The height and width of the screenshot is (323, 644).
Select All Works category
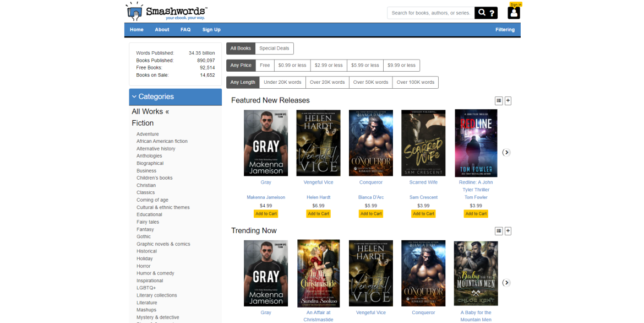[150, 111]
